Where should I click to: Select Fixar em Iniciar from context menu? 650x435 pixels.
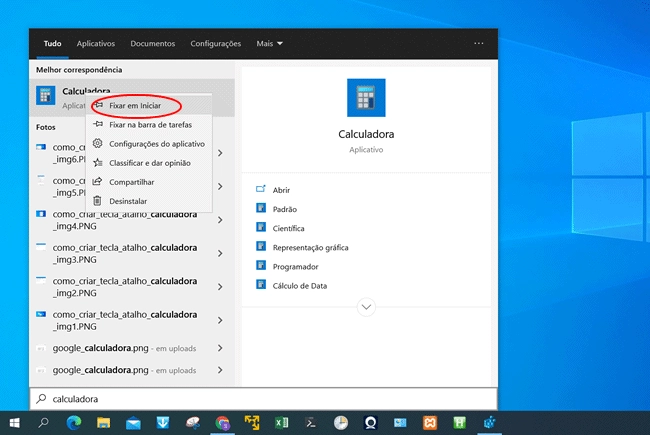click(x=134, y=105)
